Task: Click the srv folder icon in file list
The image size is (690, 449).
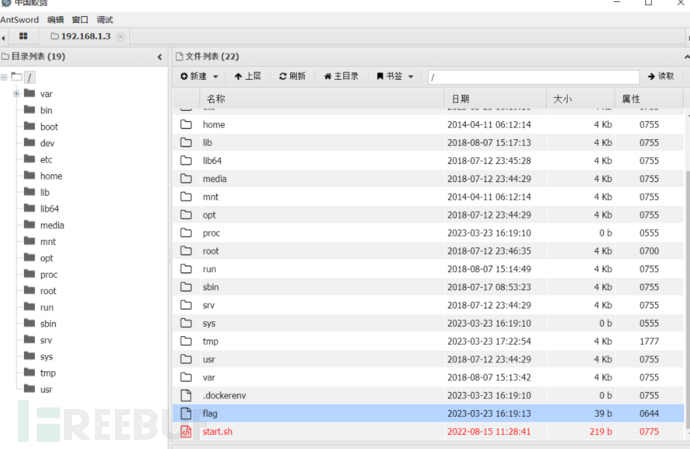Action: (x=186, y=305)
